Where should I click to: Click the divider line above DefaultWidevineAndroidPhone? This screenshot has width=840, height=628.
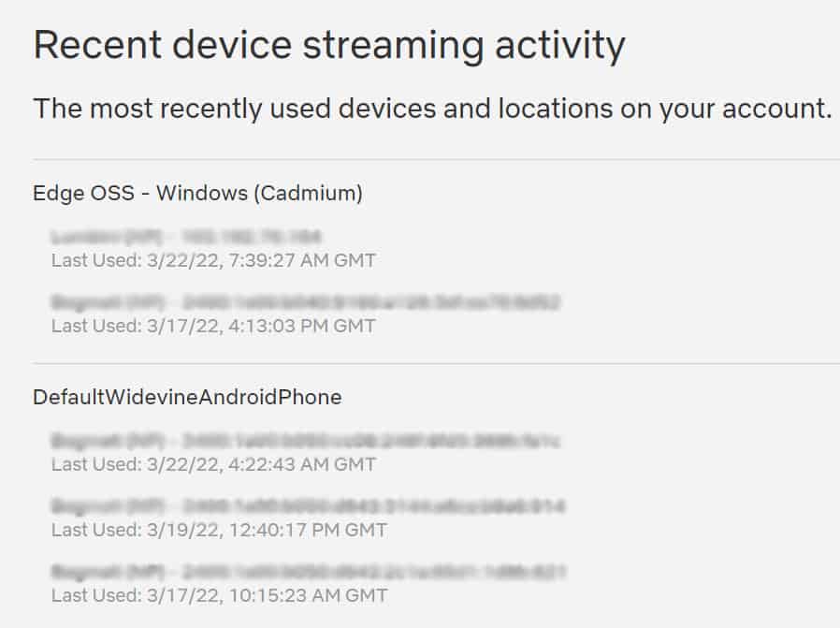point(436,363)
